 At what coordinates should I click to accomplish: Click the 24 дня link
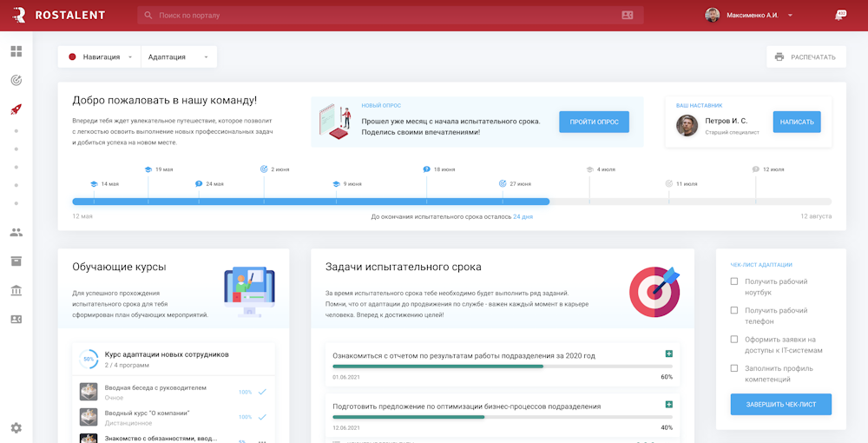click(523, 216)
